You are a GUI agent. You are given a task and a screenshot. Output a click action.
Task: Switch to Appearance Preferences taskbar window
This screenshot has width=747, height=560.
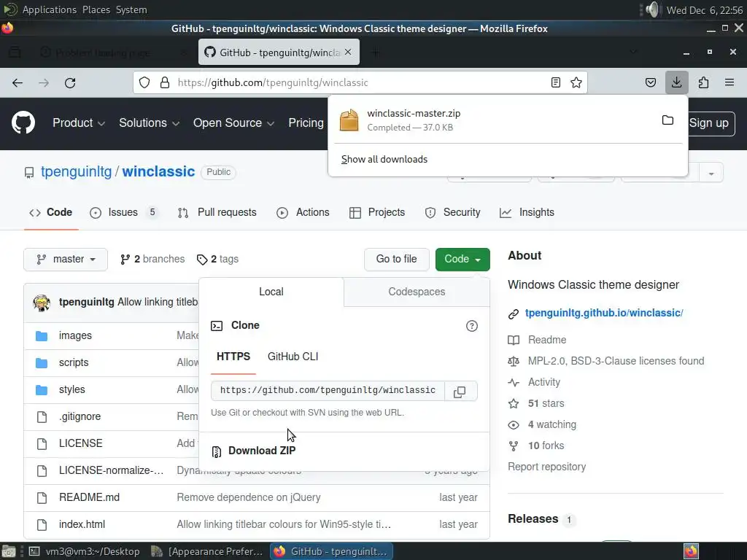click(207, 551)
